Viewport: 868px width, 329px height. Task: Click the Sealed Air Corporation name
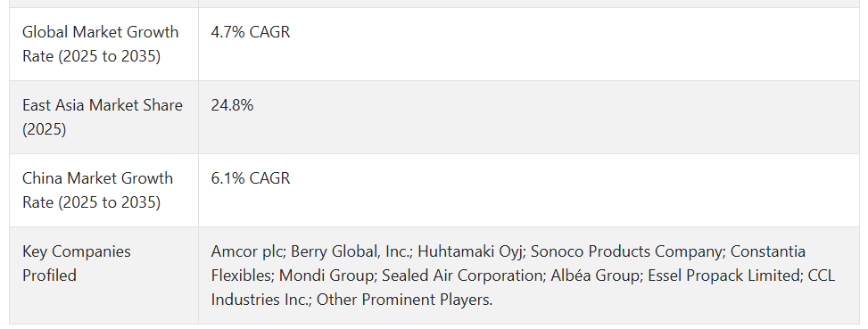pos(462,276)
